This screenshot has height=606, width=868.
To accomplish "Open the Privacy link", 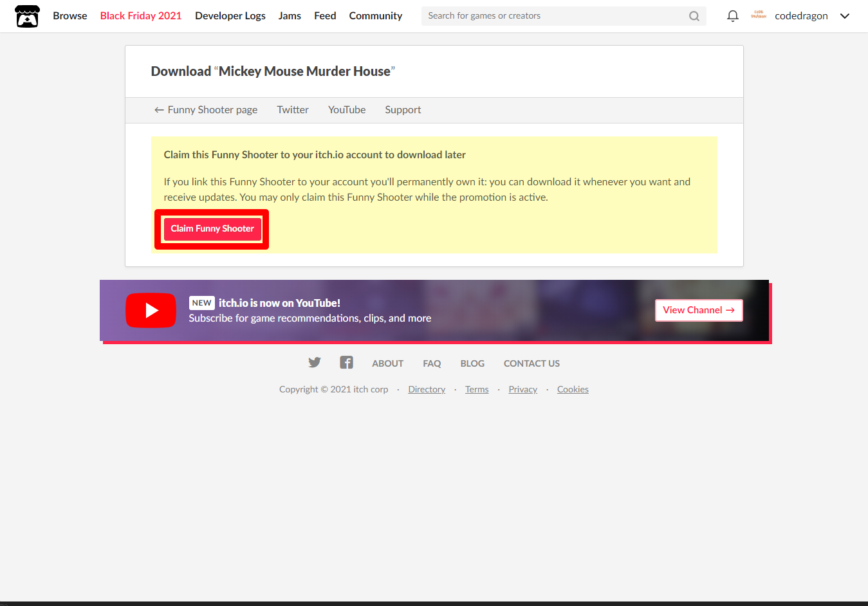I will coord(522,389).
